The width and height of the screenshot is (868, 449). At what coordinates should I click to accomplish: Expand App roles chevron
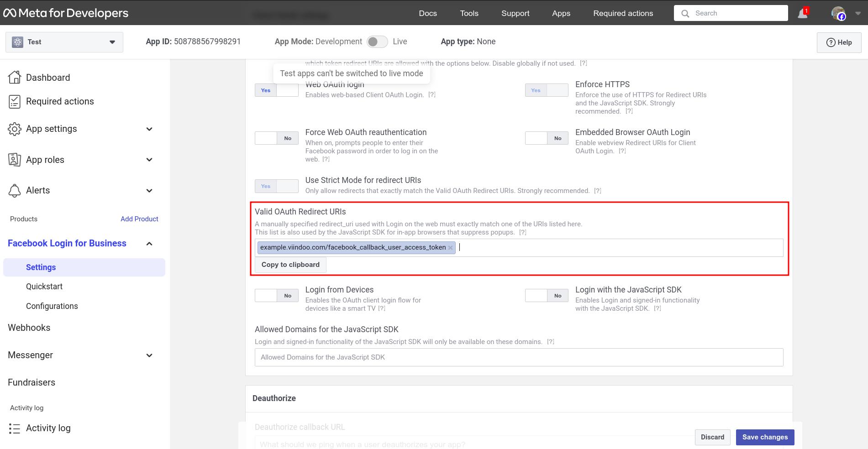(149, 160)
